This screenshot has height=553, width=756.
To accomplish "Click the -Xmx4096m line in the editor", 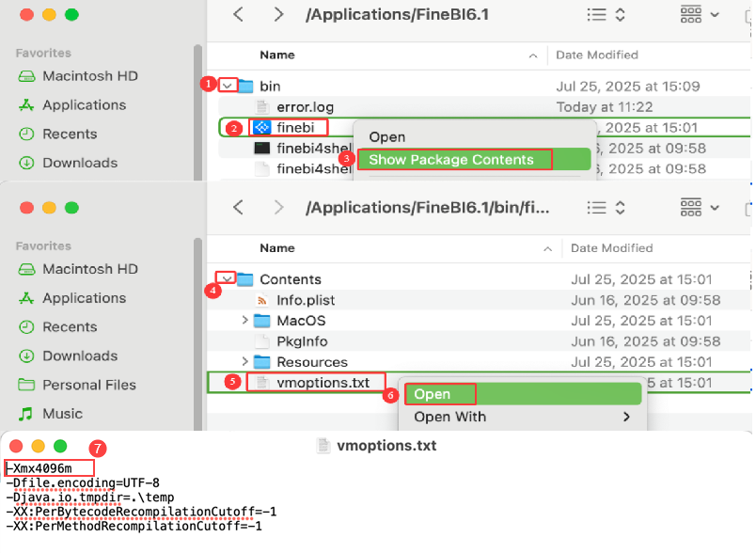I will [49, 467].
